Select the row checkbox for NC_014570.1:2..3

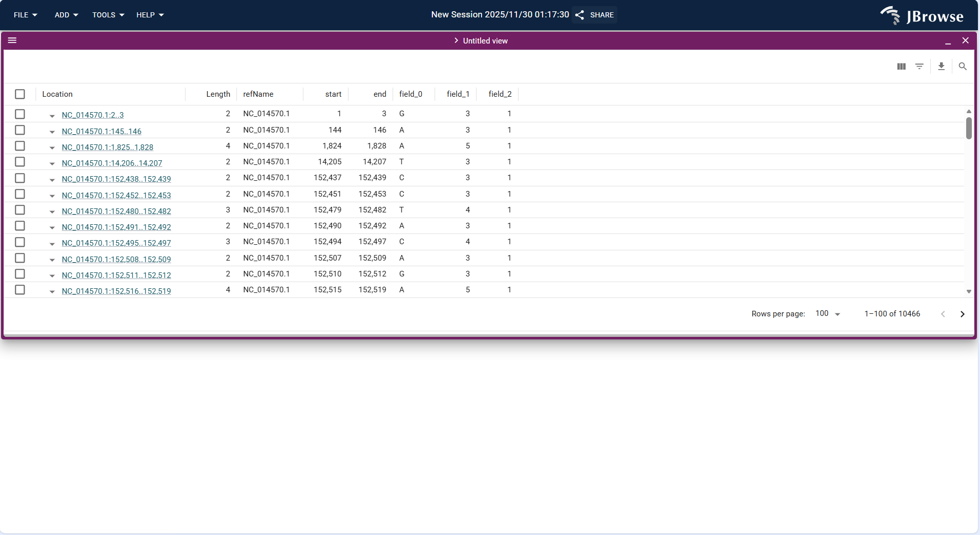click(x=19, y=114)
